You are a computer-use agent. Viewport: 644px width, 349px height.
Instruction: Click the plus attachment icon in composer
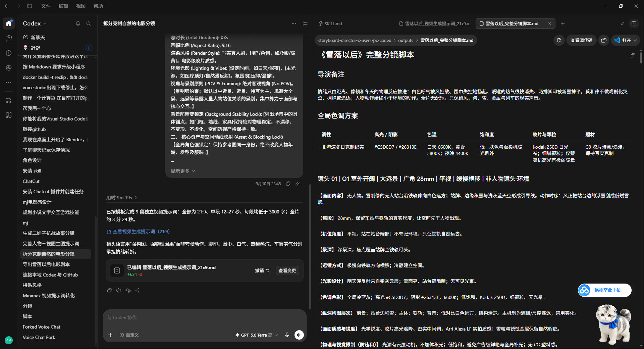point(110,335)
